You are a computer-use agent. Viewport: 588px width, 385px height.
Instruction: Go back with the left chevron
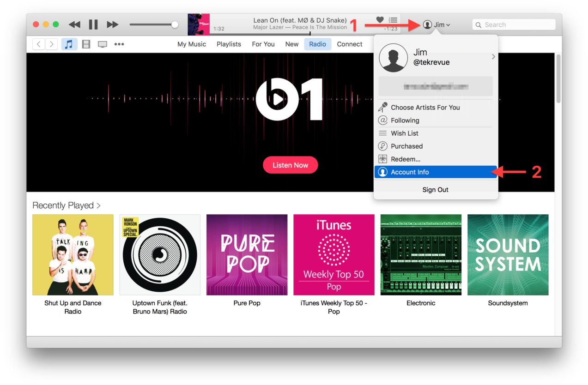pyautogui.click(x=39, y=44)
